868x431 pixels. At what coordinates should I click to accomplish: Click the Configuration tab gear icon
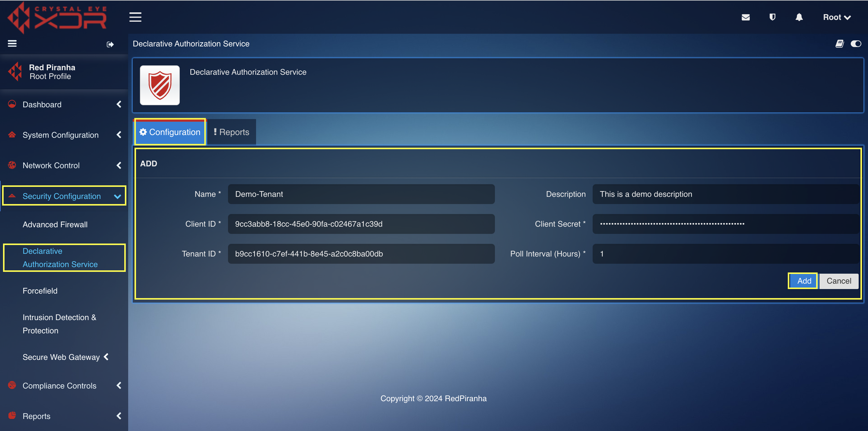(x=143, y=132)
